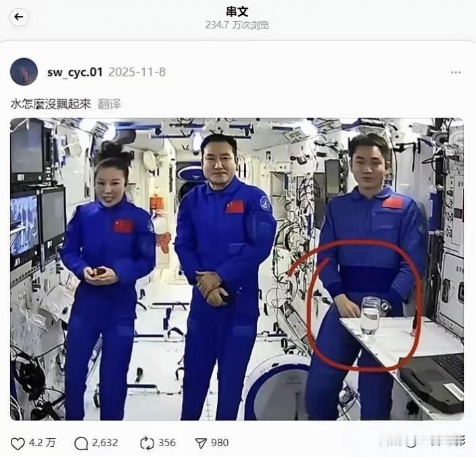Select the circled glass of water in photo
Screen dimensions: 476x457
coord(371,316)
